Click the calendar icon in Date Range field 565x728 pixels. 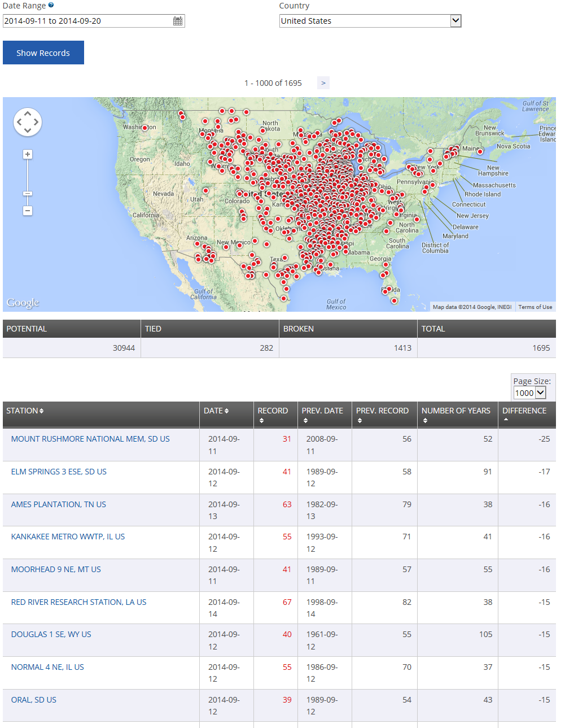click(x=178, y=21)
